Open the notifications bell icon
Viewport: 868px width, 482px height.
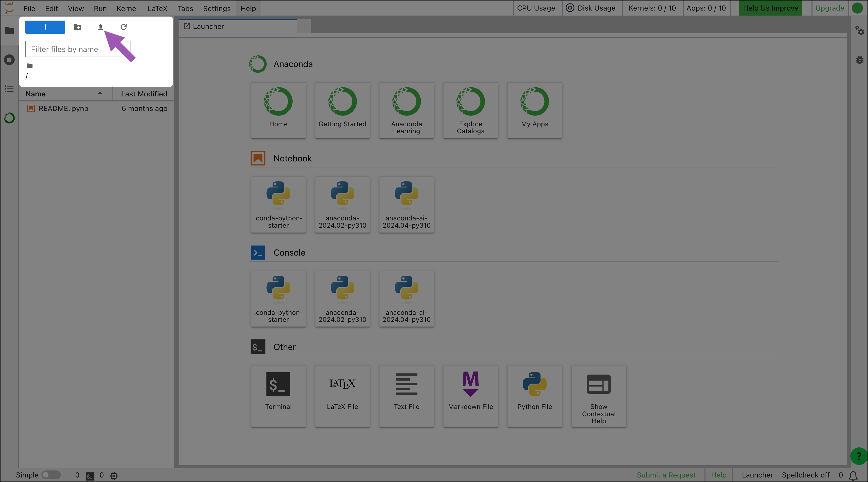pos(853,475)
